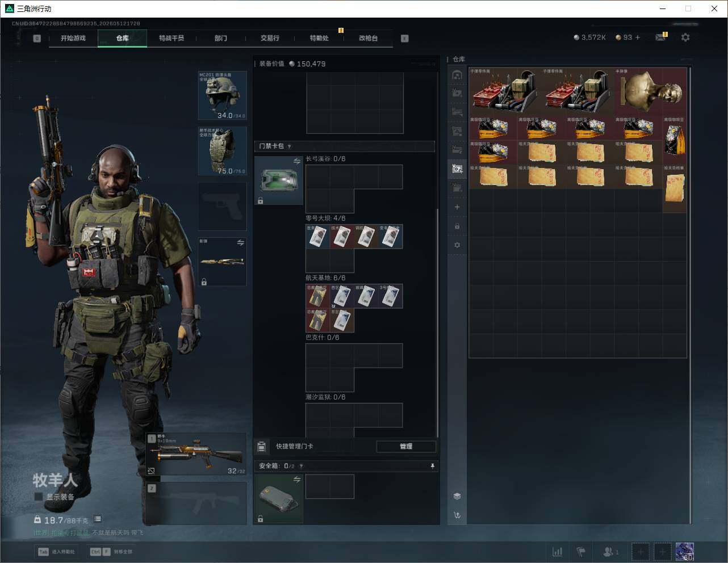Toggle the lock on the melee knife slot
The height and width of the screenshot is (563, 728).
[204, 281]
